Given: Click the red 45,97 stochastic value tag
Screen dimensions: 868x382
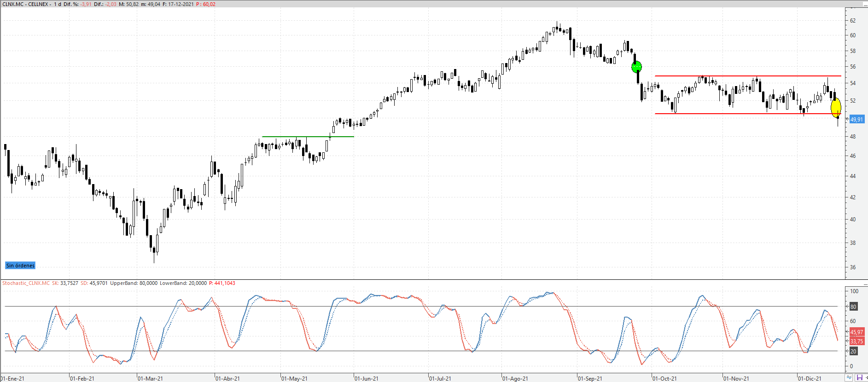Looking at the screenshot, I should 856,332.
